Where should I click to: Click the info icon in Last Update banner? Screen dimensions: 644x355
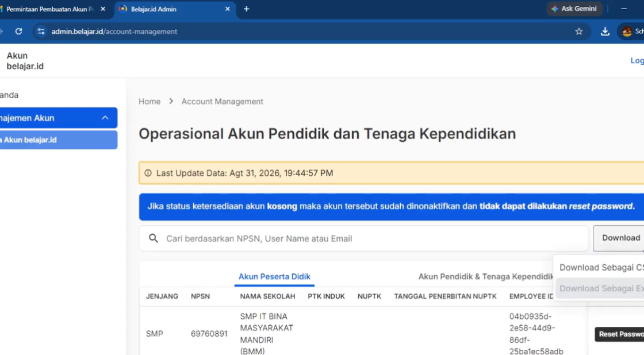point(148,173)
